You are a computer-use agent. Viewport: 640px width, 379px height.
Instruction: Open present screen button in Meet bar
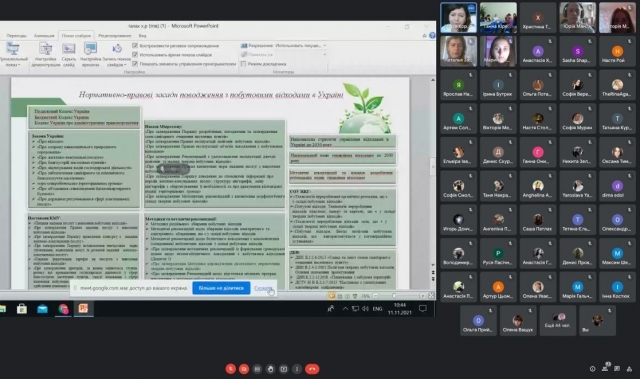pos(284,369)
